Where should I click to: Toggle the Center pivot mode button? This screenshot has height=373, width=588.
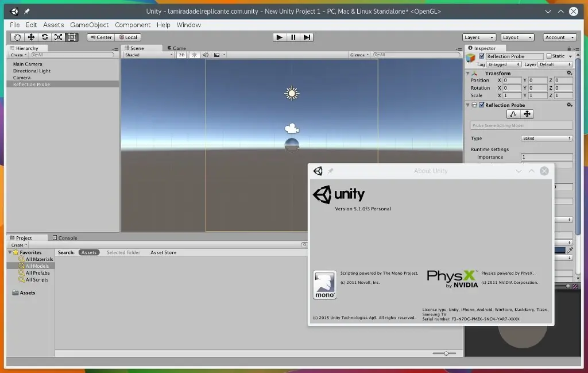(x=101, y=37)
